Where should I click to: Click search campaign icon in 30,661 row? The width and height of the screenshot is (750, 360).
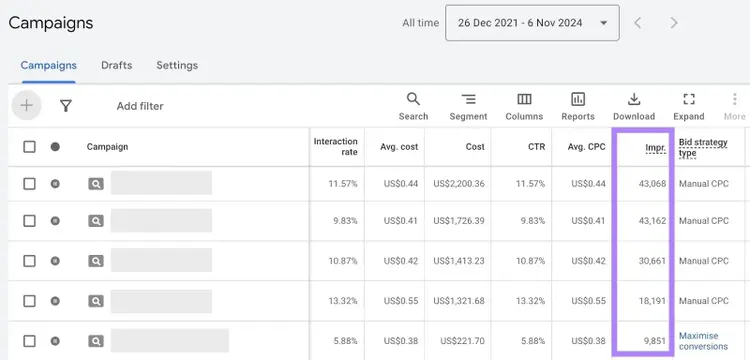click(96, 261)
